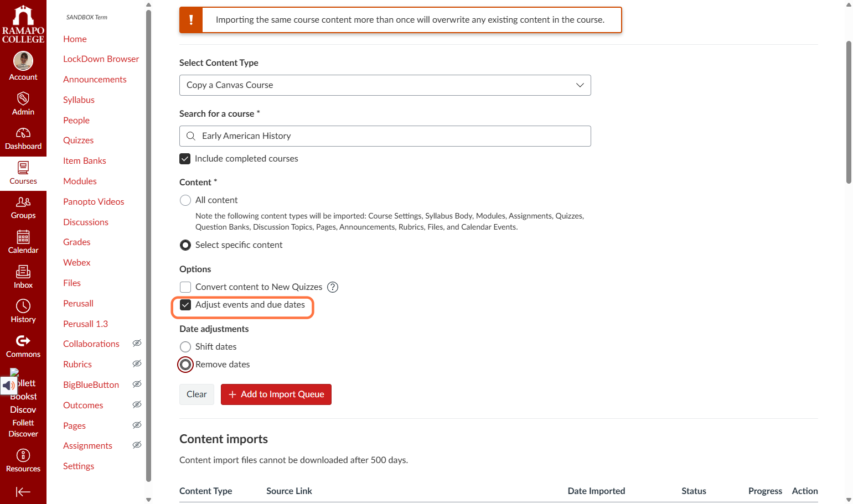
Task: Open Grades in course menu
Action: pos(76,242)
